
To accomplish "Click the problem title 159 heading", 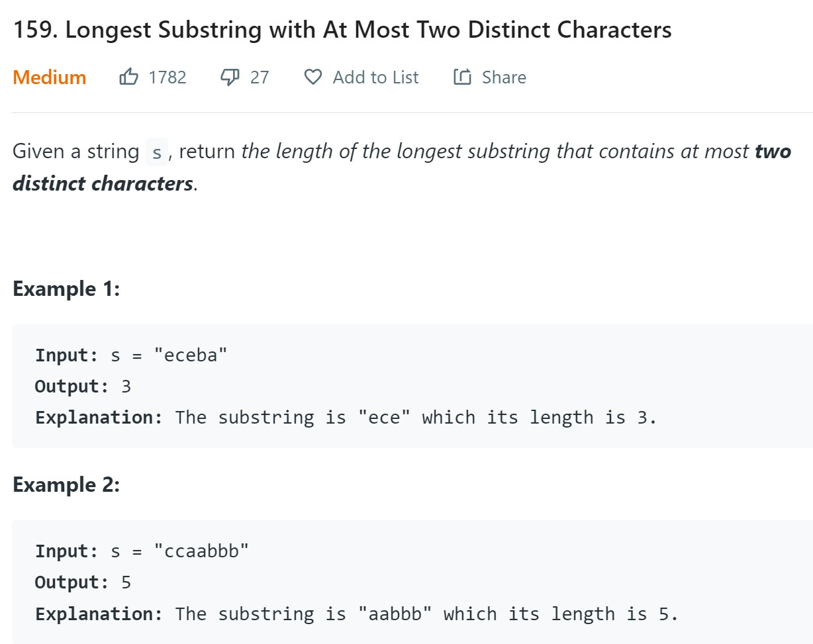I will 342,30.
